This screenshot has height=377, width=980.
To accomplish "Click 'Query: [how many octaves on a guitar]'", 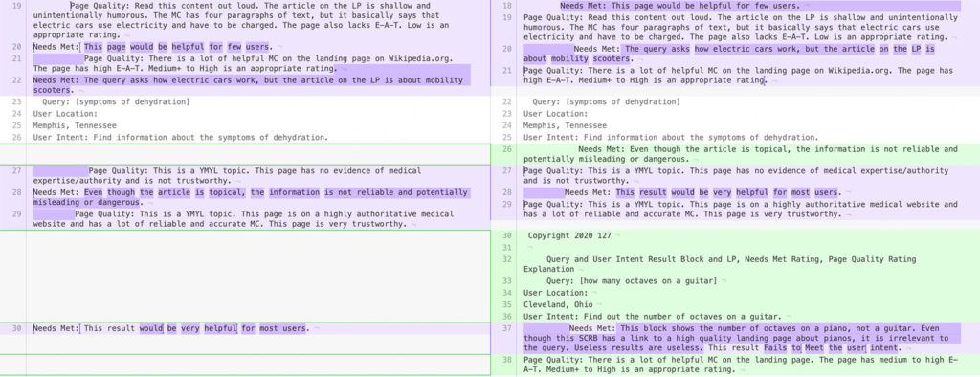I will point(632,281).
